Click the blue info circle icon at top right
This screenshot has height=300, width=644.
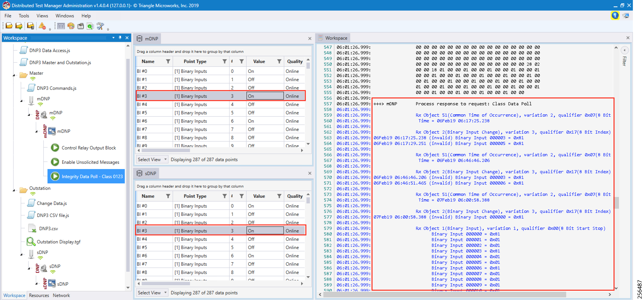615,15
